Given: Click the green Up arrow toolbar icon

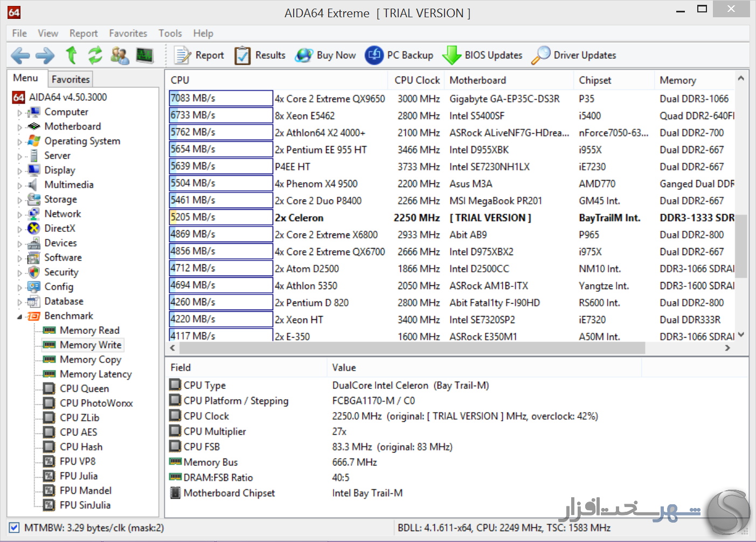Looking at the screenshot, I should pyautogui.click(x=71, y=55).
